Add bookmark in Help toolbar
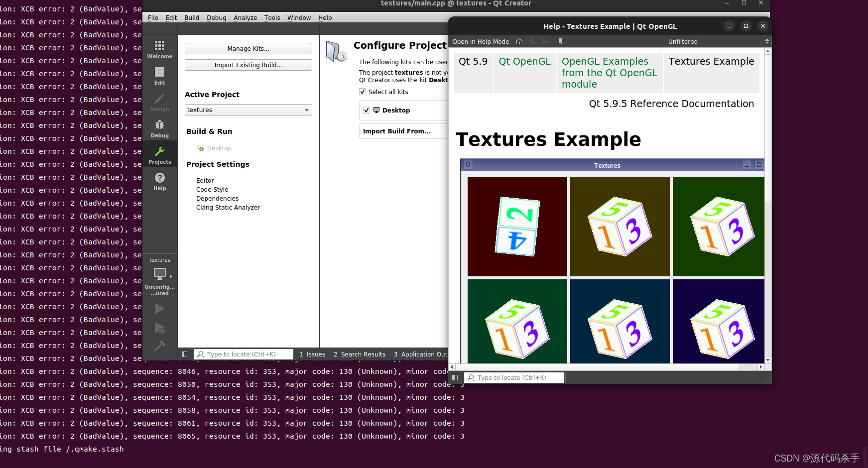 [560, 41]
